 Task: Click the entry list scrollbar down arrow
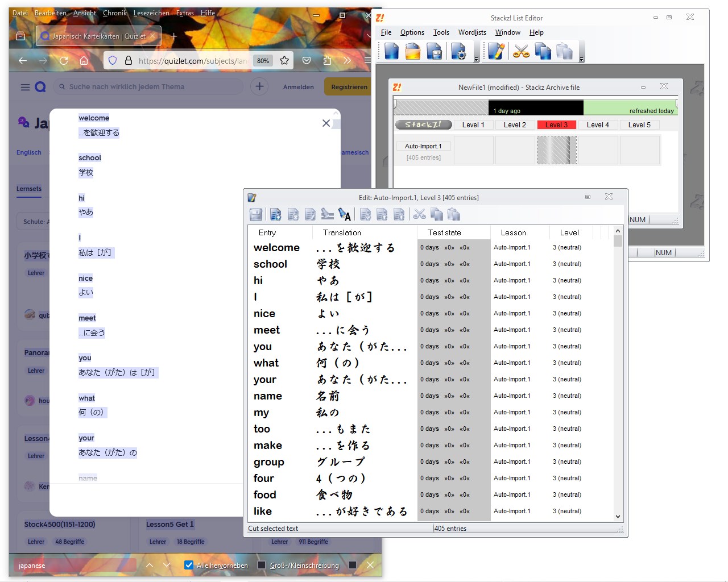click(618, 517)
